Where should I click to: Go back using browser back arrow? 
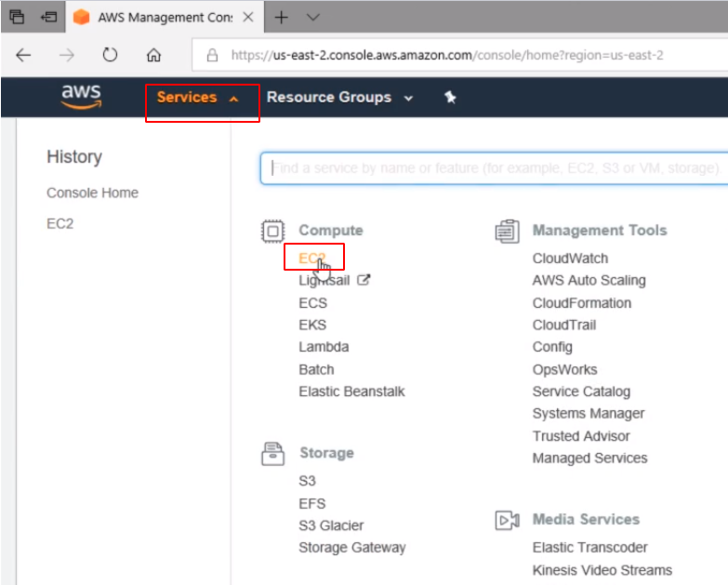pos(23,55)
